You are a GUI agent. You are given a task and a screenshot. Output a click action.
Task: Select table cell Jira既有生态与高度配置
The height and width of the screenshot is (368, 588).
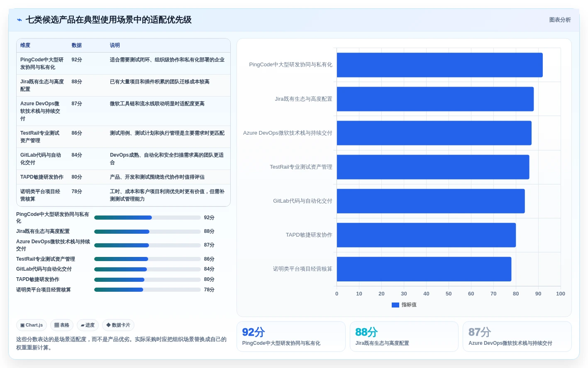[42, 85]
